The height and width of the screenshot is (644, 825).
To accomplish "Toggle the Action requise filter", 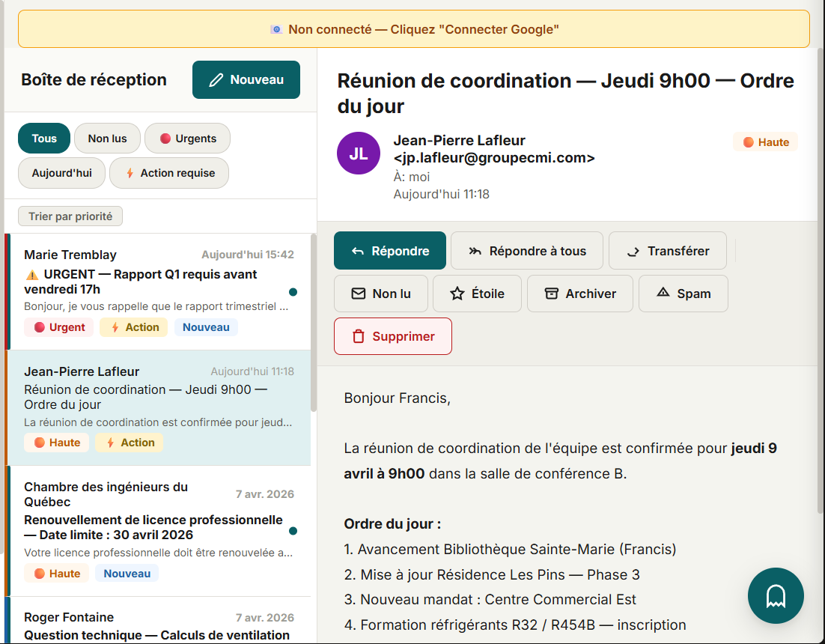I will (x=169, y=173).
